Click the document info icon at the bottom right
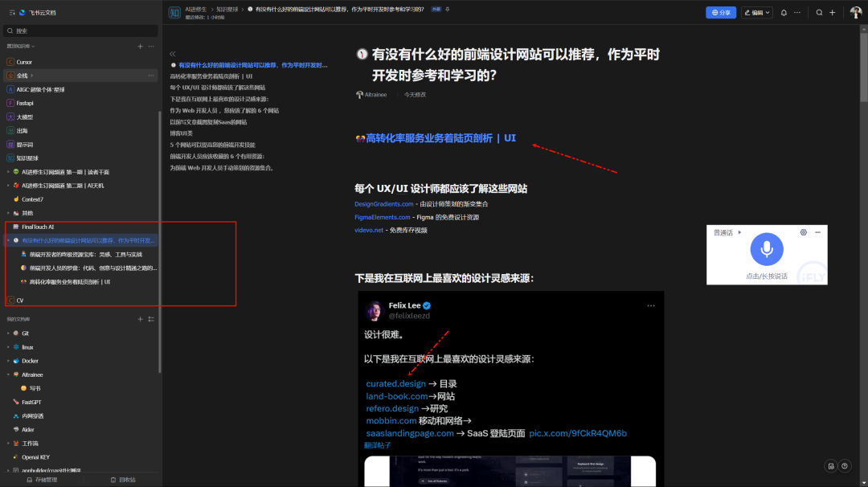 coord(831,466)
